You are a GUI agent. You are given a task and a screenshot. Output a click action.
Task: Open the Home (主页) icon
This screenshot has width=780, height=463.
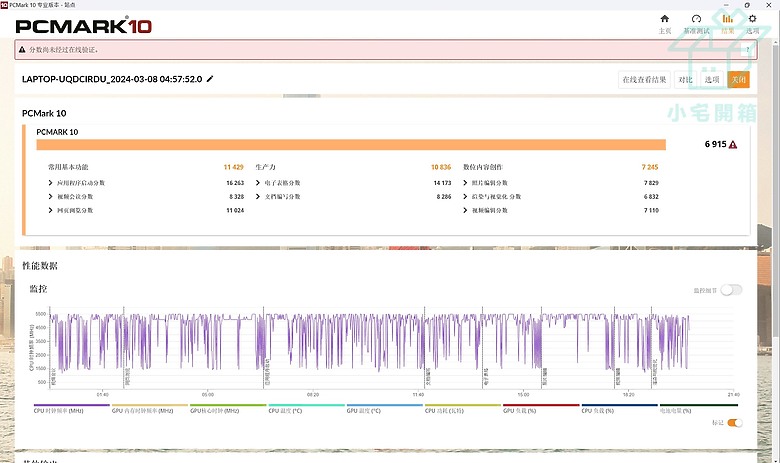pos(665,22)
